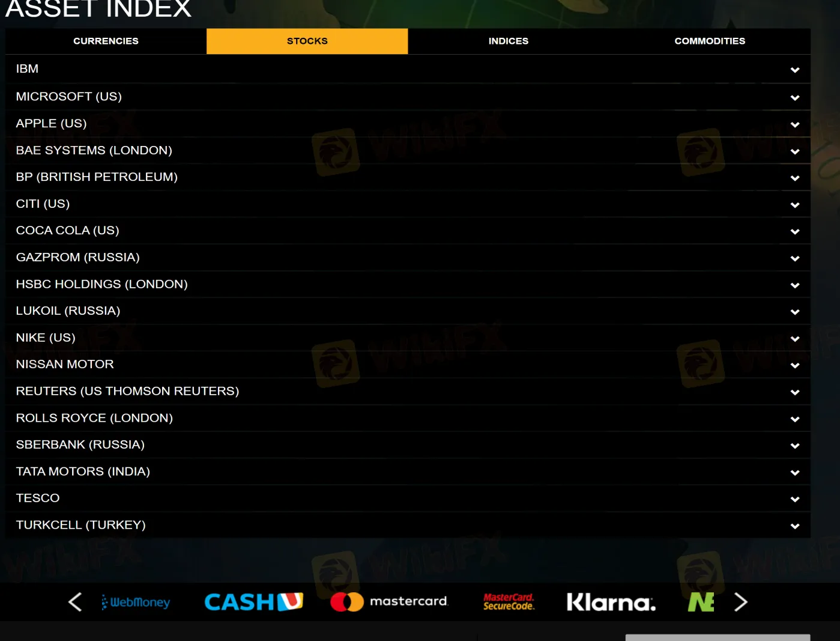This screenshot has width=840, height=641.
Task: Go to the Commodities tab
Action: click(x=710, y=41)
